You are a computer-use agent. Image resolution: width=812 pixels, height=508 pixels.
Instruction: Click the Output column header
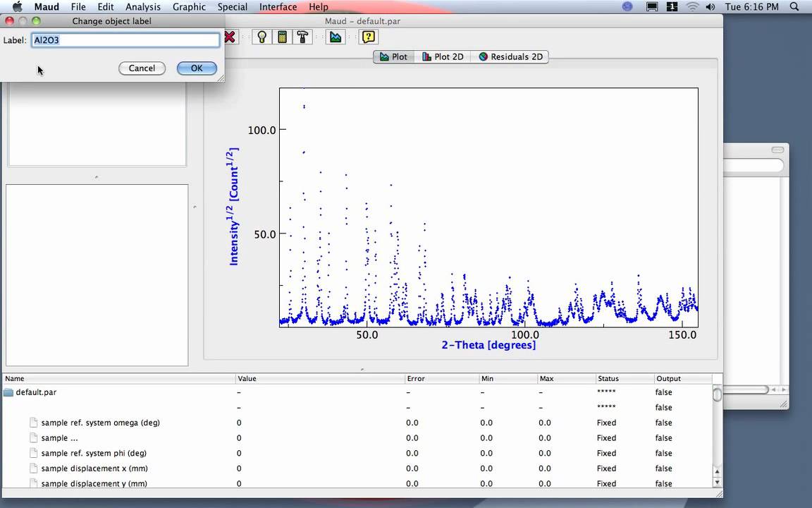(682, 378)
